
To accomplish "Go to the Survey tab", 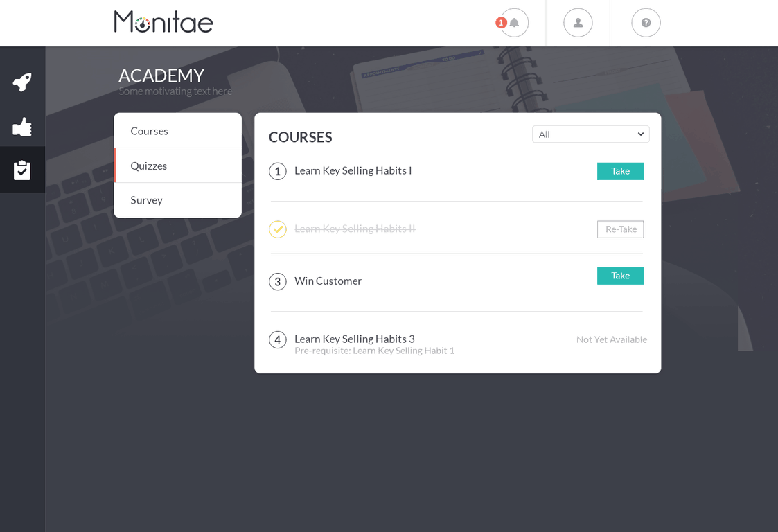I will (147, 200).
